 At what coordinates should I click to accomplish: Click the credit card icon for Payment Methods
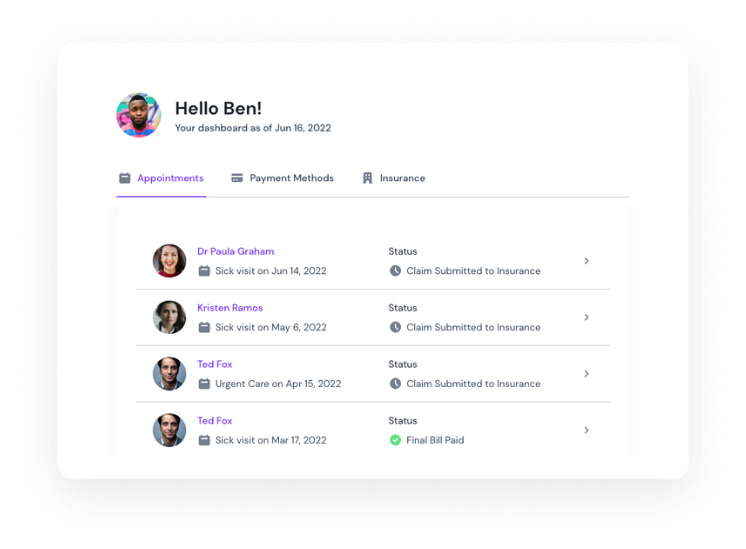click(237, 178)
